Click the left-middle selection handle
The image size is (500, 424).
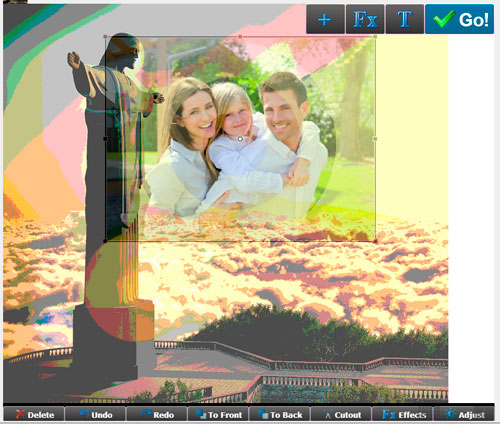105,139
